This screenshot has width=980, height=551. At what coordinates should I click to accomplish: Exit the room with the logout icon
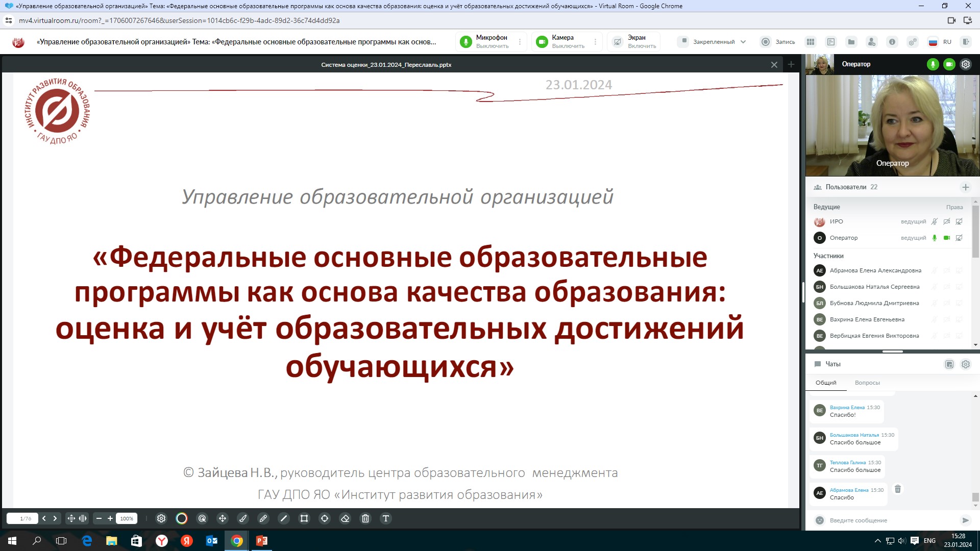pos(965,42)
